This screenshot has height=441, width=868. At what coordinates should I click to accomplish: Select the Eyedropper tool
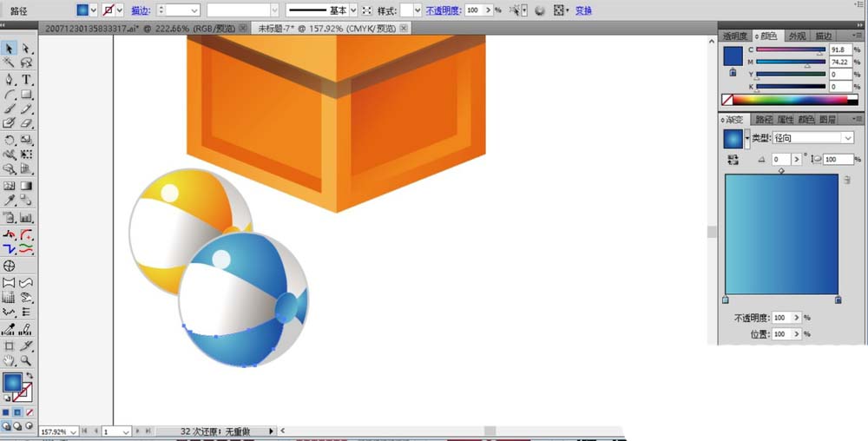coord(9,201)
